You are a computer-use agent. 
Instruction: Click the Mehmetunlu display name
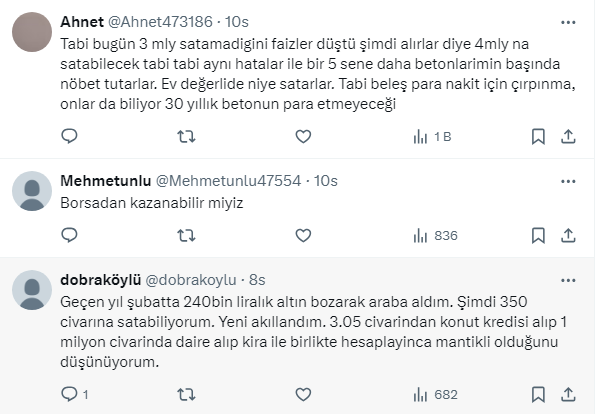pyautogui.click(x=105, y=181)
